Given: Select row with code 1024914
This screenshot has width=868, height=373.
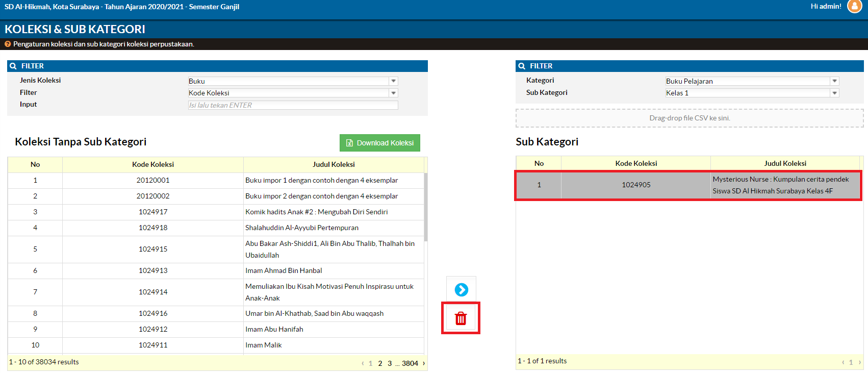Looking at the screenshot, I should click(216, 292).
